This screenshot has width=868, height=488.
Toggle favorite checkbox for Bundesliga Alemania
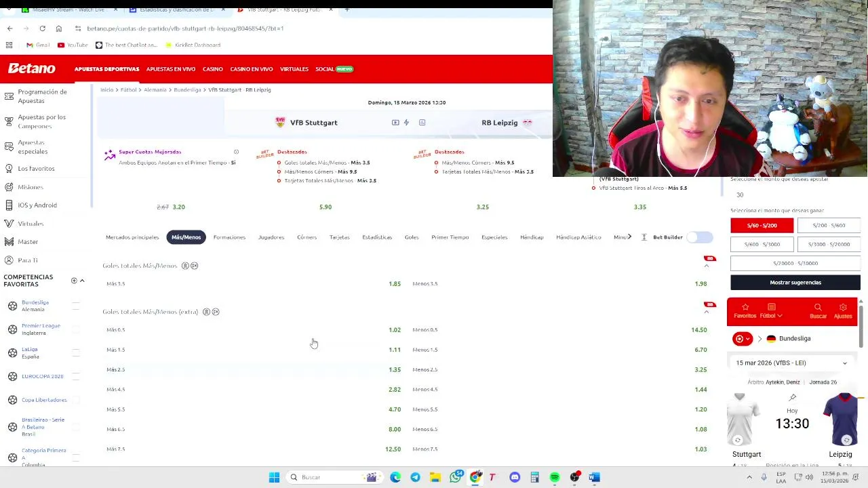(x=76, y=306)
